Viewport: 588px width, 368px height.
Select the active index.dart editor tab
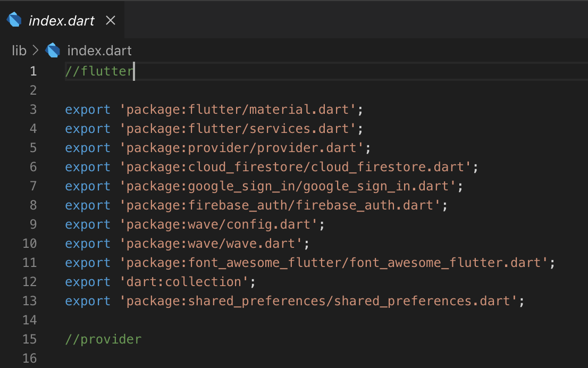coord(61,20)
